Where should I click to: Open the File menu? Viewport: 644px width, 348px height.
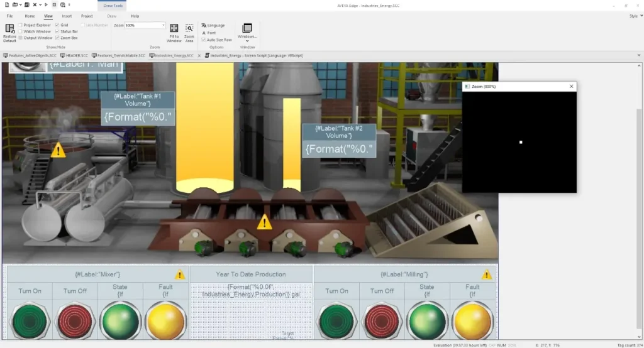click(9, 16)
